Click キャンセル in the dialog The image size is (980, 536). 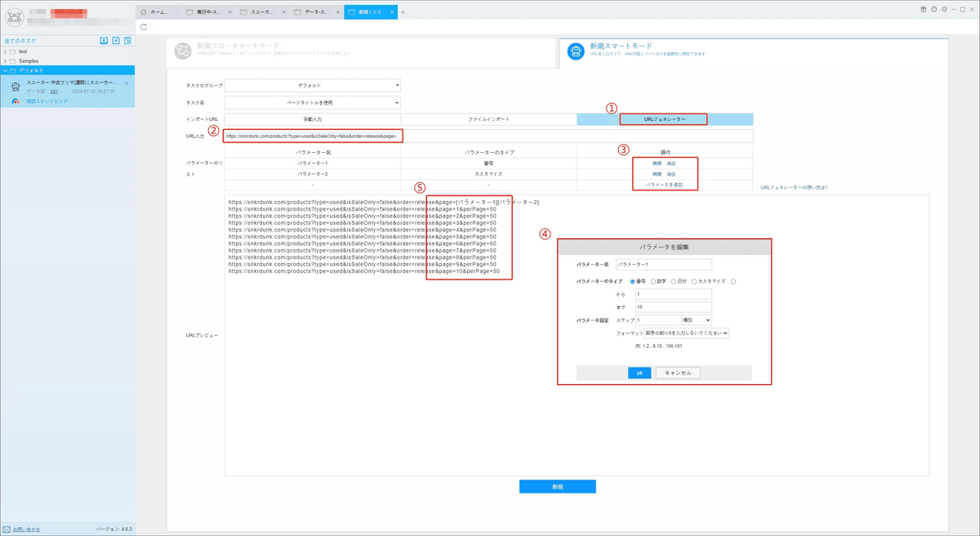[x=678, y=373]
